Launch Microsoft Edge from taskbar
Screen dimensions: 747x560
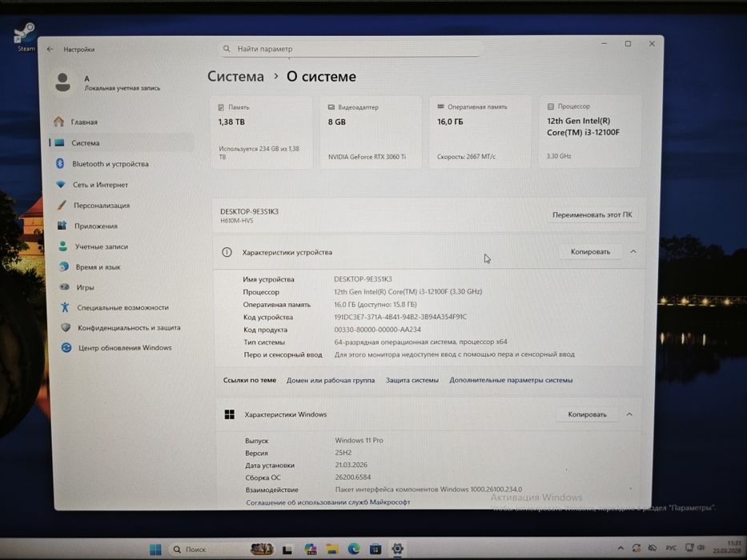point(354,549)
